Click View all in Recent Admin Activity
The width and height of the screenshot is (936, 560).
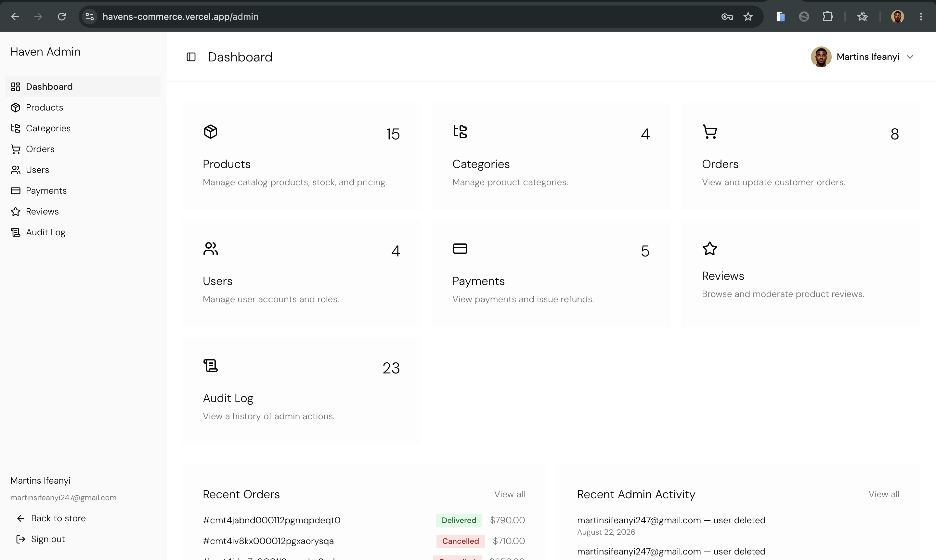click(884, 494)
